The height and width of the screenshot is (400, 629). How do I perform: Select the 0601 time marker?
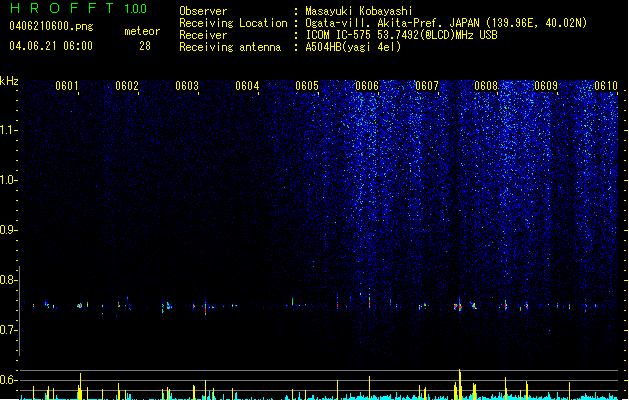click(x=67, y=86)
